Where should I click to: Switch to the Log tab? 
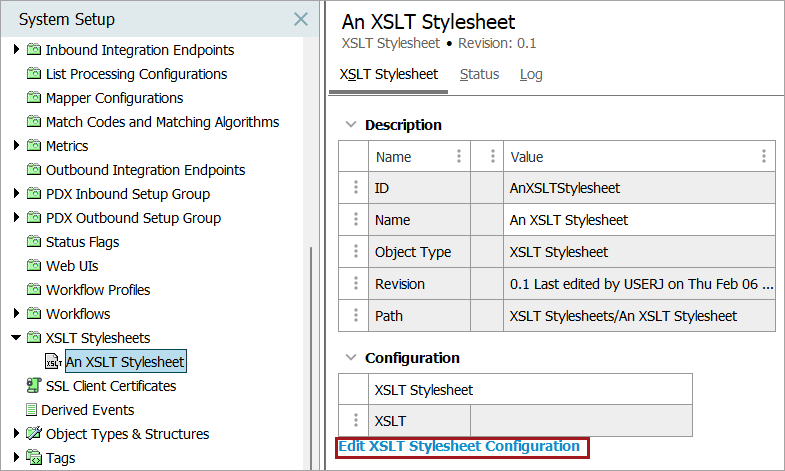coord(531,74)
